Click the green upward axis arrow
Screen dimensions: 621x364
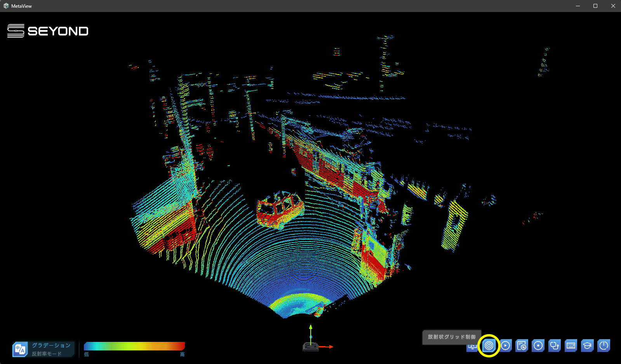click(311, 332)
